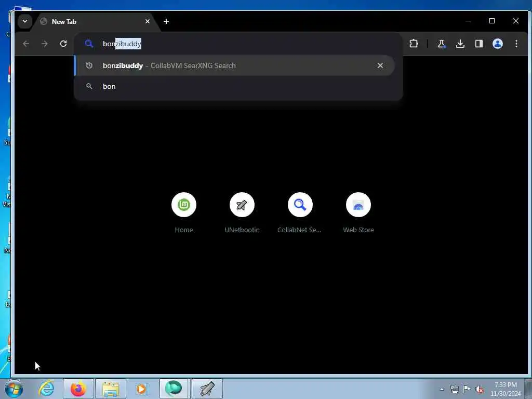
Task: Reload the page
Action: 63,44
